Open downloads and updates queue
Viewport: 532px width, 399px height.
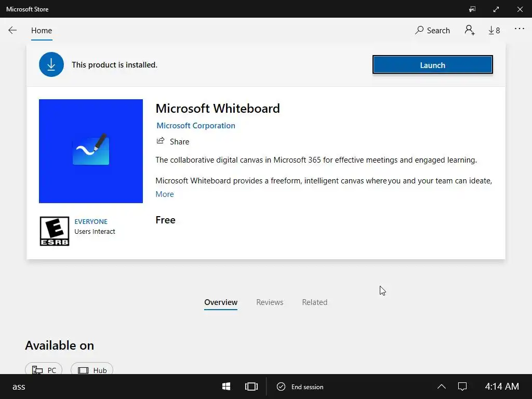pos(494,30)
